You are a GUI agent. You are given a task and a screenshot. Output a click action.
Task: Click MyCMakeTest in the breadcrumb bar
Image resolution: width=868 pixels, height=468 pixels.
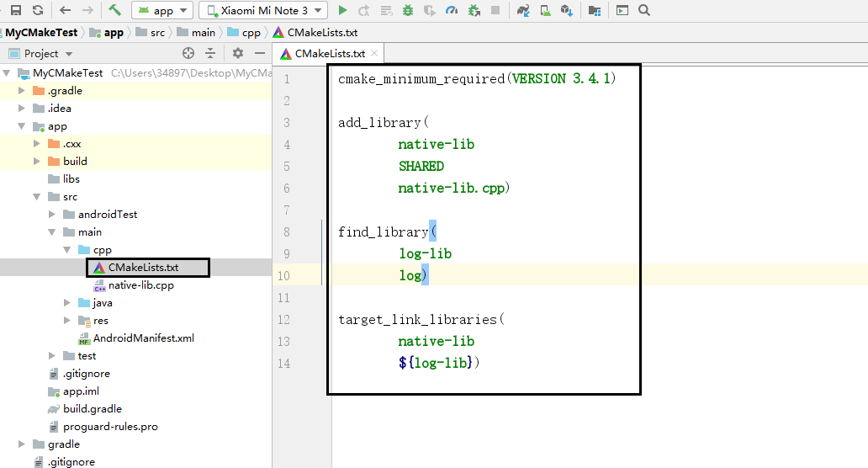pos(41,32)
